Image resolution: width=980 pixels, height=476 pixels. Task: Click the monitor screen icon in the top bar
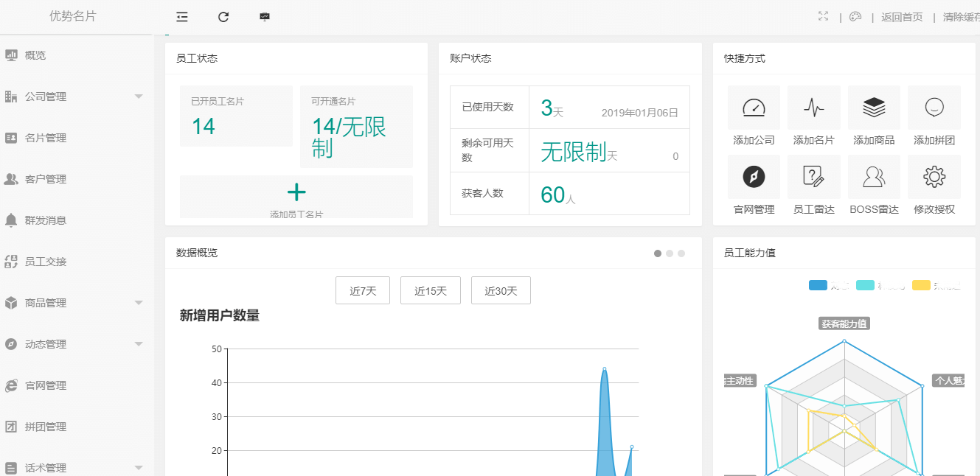click(x=265, y=17)
